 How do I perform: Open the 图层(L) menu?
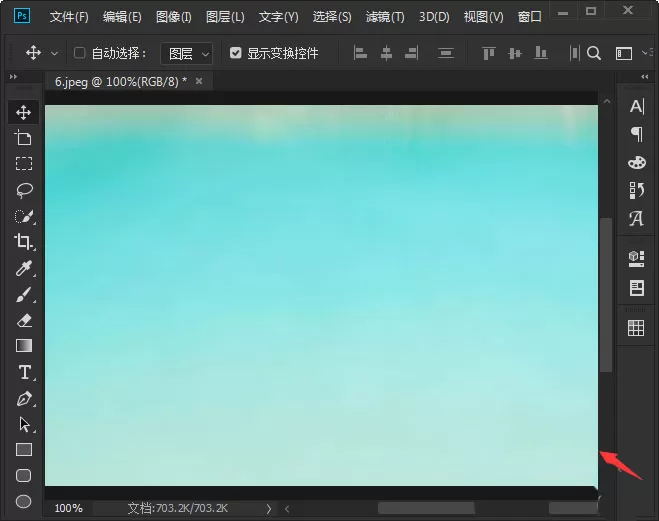pyautogui.click(x=225, y=17)
